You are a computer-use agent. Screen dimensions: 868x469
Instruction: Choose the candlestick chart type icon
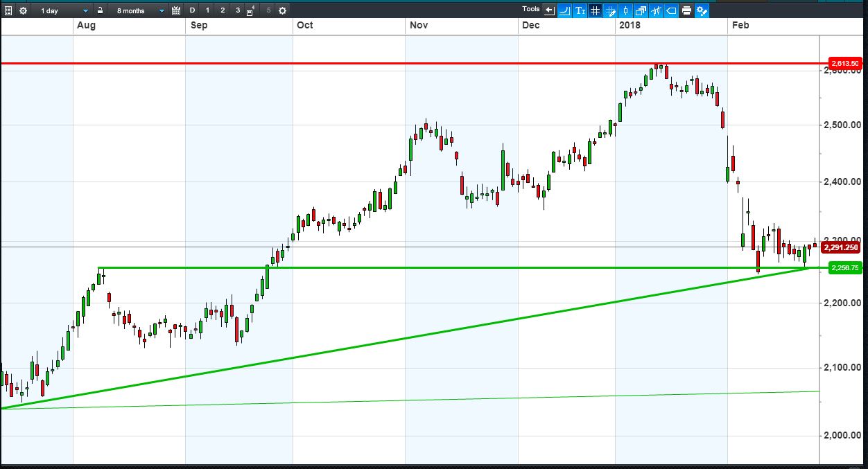click(626, 10)
